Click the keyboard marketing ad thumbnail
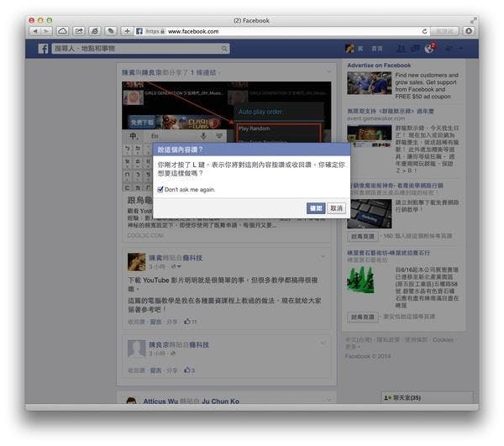The height and width of the screenshot is (446, 504). point(369,213)
